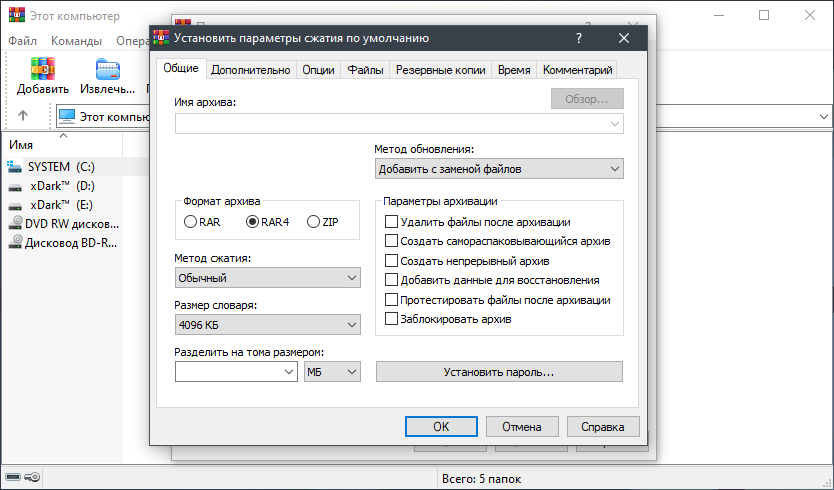This screenshot has width=834, height=490.
Task: Enable Добавить данные для восстановления
Action: [391, 280]
